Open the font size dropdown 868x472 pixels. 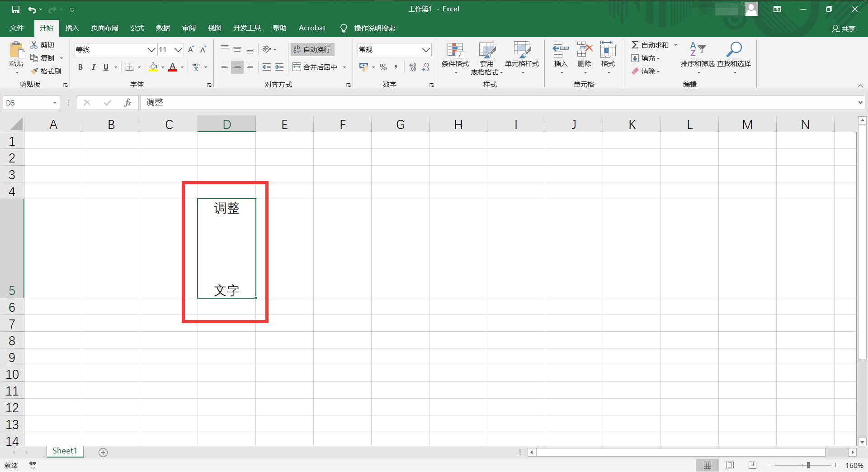178,49
